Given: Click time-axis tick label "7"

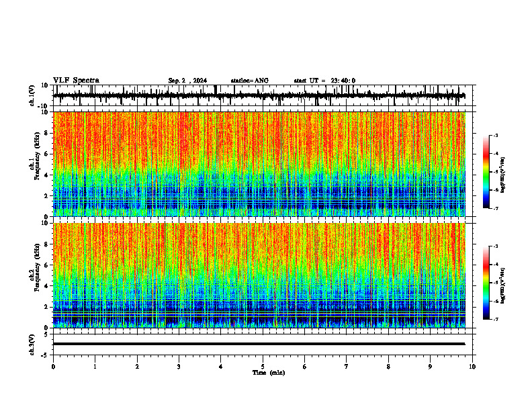Looking at the screenshot, I should [x=347, y=367].
